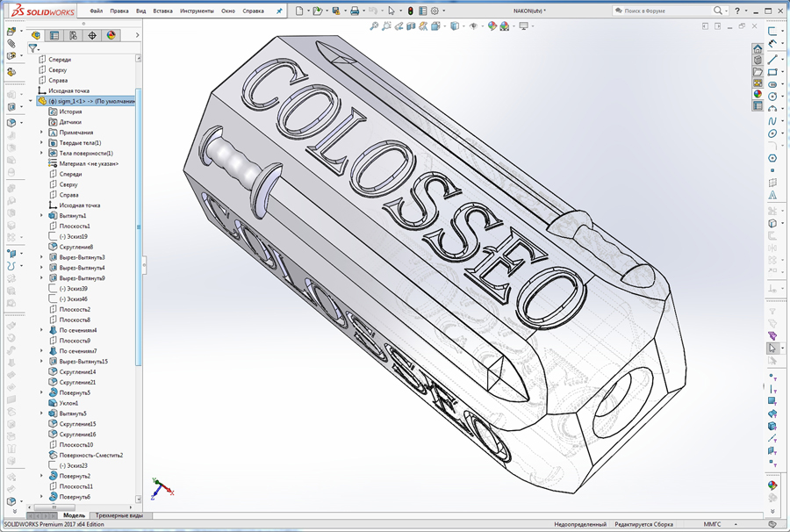Image resolution: width=790 pixels, height=532 pixels.
Task: Click the magnifier button next to Поиск в Форуме
Action: (x=718, y=10)
